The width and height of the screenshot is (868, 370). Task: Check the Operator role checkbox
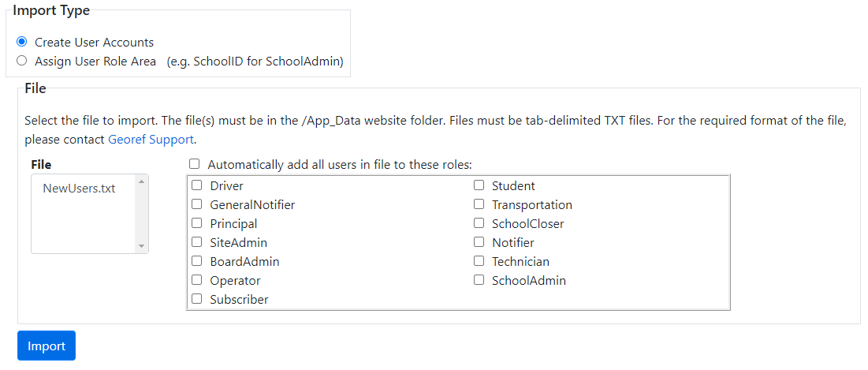point(197,281)
